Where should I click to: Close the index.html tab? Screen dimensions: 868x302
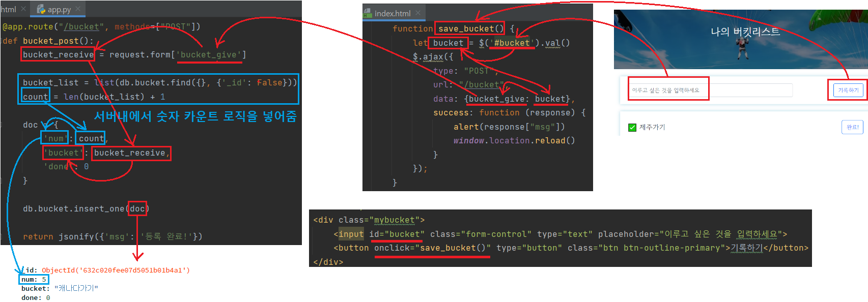[418, 13]
